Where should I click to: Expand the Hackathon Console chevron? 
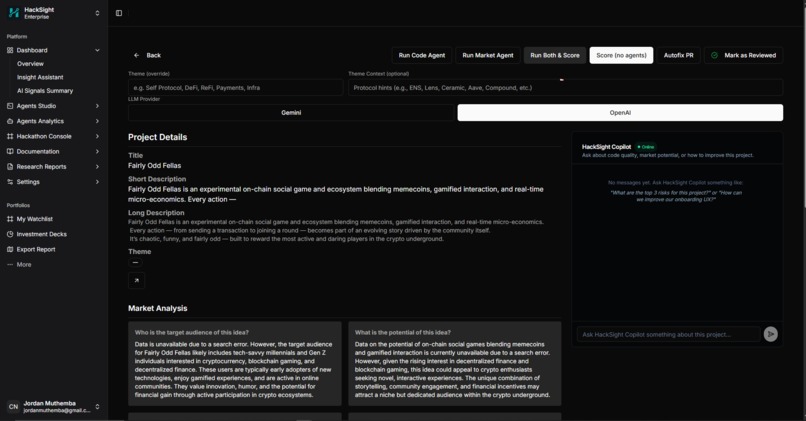97,136
